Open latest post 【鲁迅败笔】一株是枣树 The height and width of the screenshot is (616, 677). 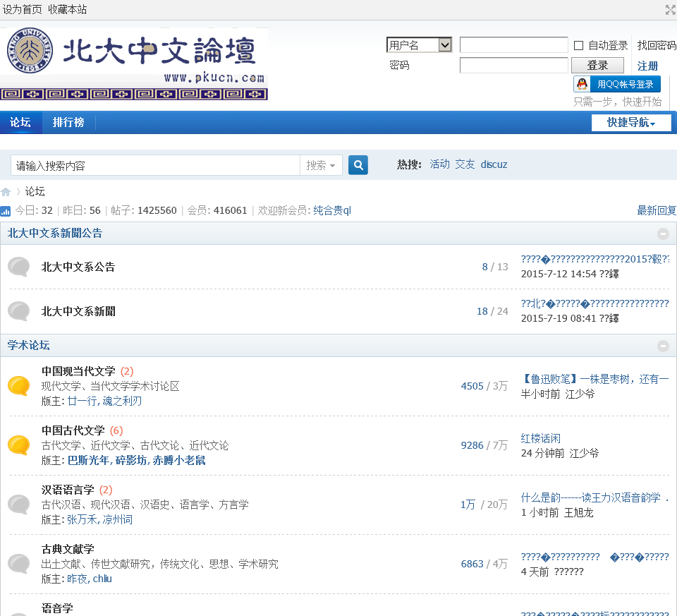[595, 379]
